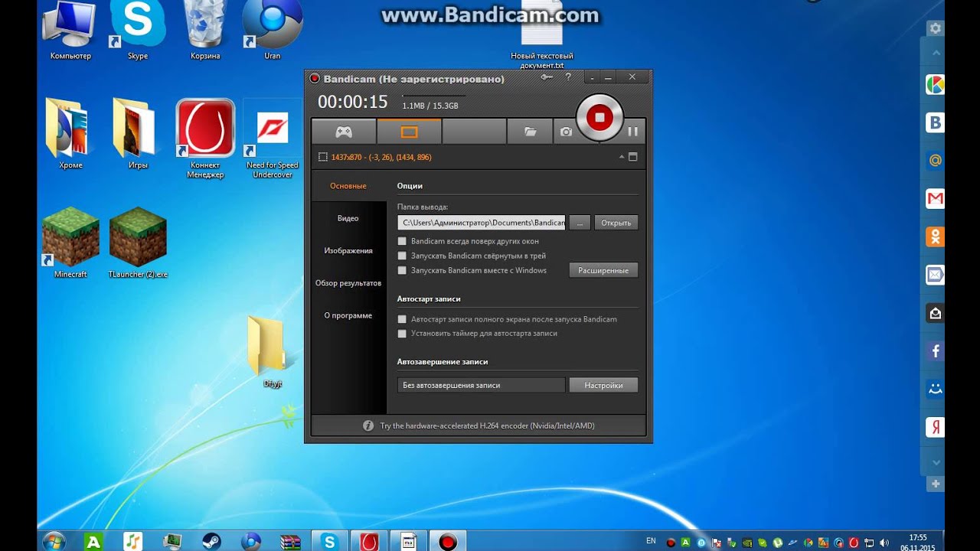Open output folder via folder toolbar icon
The image size is (980, 551).
(x=530, y=132)
